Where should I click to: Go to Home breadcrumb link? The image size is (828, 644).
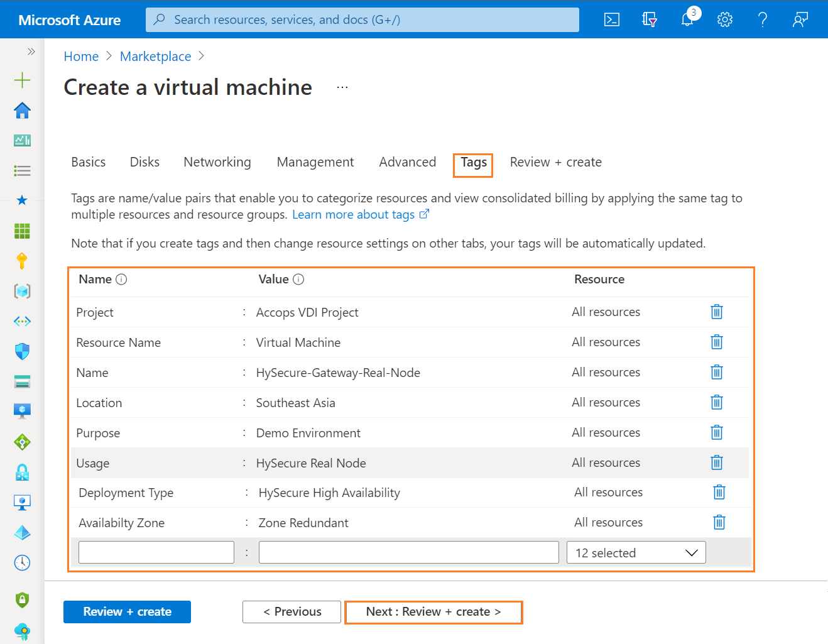point(81,57)
